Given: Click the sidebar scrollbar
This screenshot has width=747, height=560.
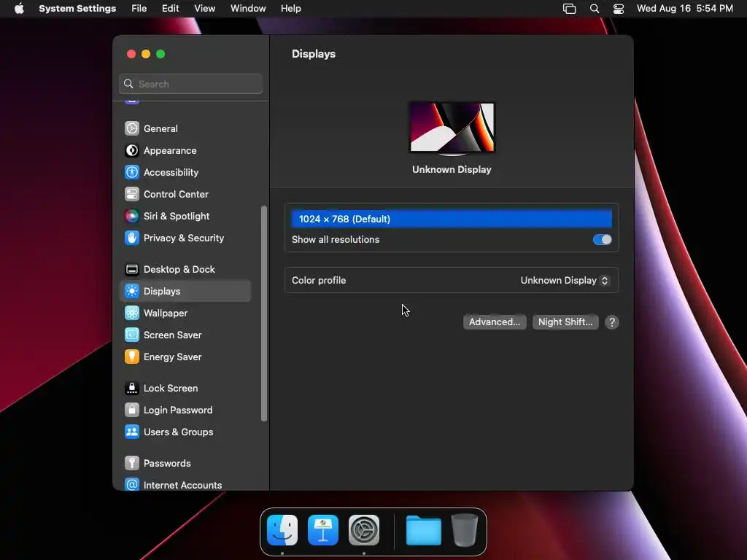Looking at the screenshot, I should [264, 314].
